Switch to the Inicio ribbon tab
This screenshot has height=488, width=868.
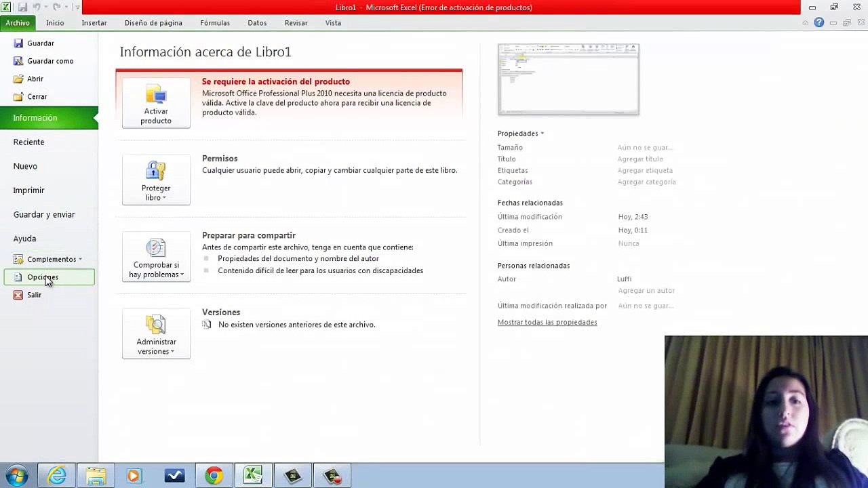(55, 23)
